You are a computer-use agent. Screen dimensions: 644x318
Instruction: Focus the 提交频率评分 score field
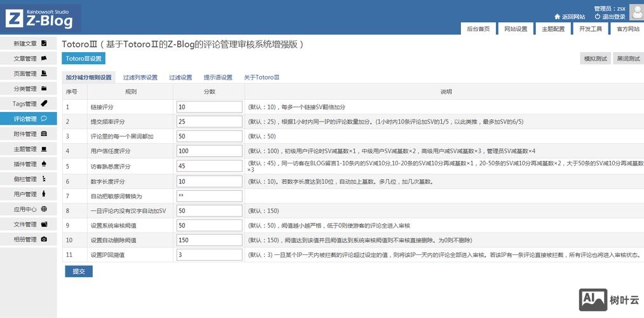(209, 121)
